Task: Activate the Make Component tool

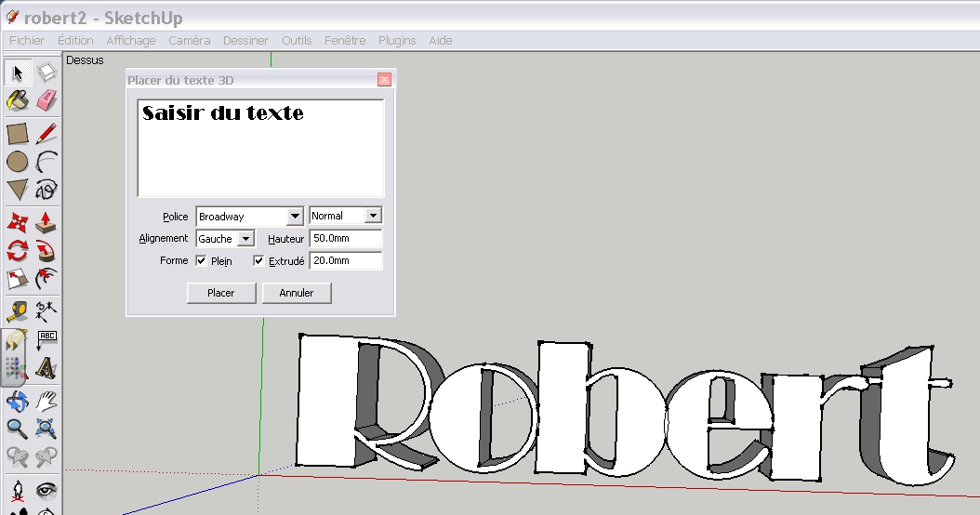Action: click(x=46, y=73)
